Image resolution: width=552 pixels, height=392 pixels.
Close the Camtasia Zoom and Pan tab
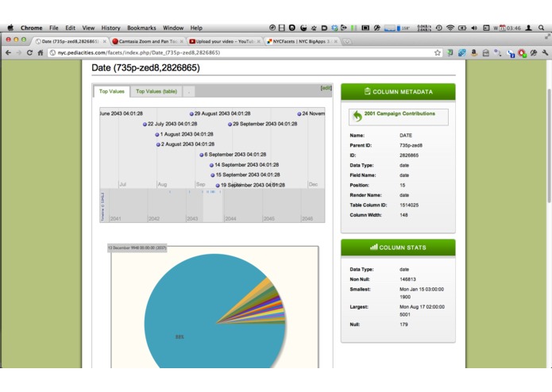(x=182, y=41)
